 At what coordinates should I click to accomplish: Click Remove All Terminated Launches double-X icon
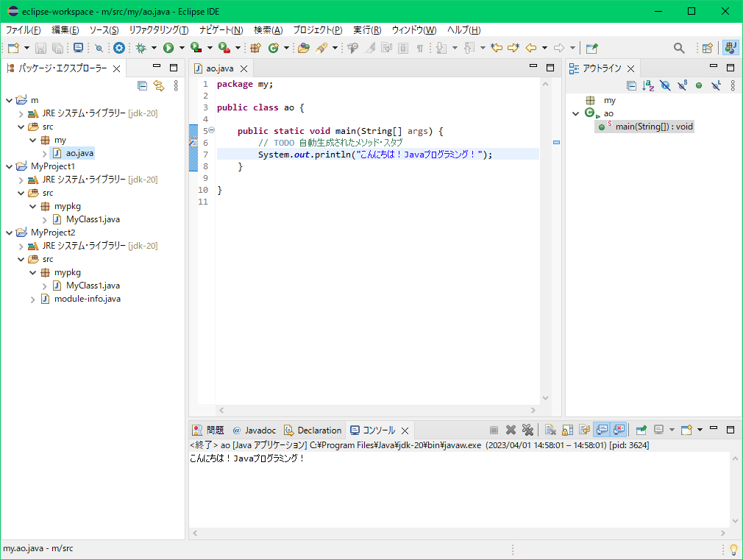point(527,430)
